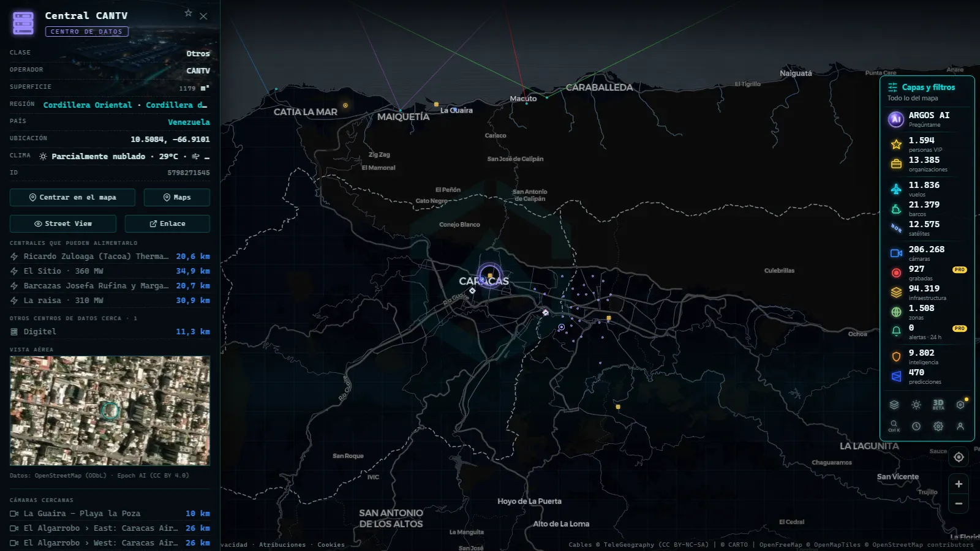980x551 pixels.
Task: Click the wind icon in the Clima row
Action: (x=196, y=157)
